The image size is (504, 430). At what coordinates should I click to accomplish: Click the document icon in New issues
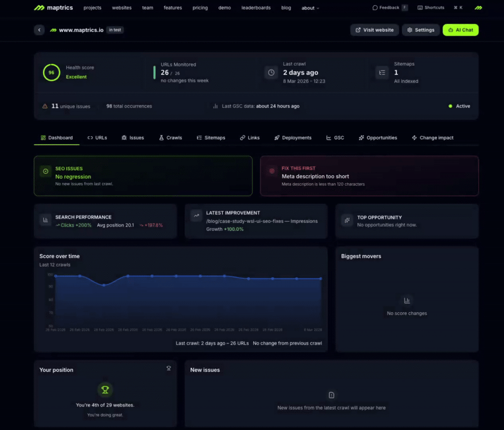click(331, 395)
